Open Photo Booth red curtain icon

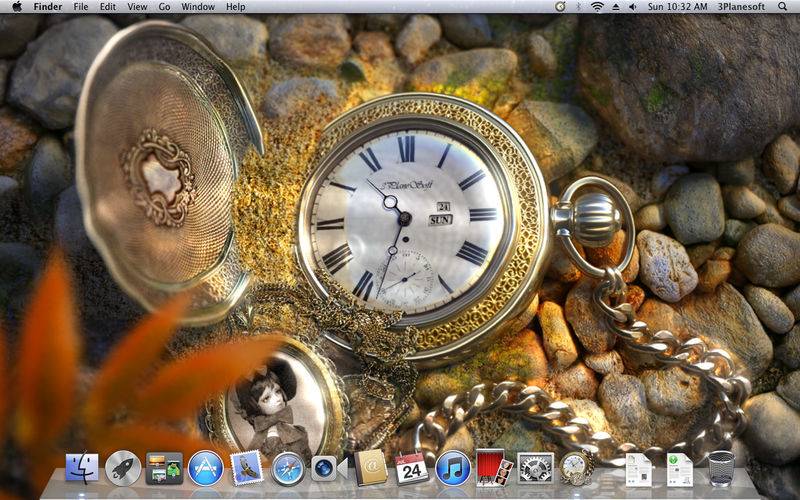point(493,468)
